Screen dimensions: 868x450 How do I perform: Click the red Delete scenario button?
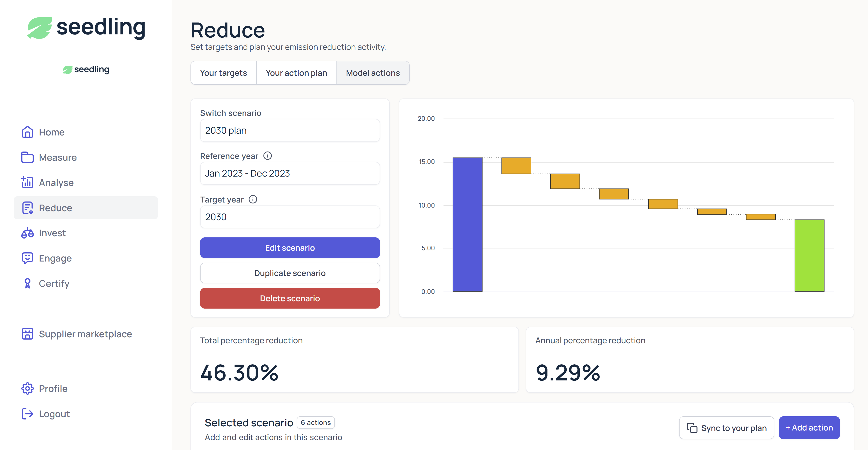[290, 298]
